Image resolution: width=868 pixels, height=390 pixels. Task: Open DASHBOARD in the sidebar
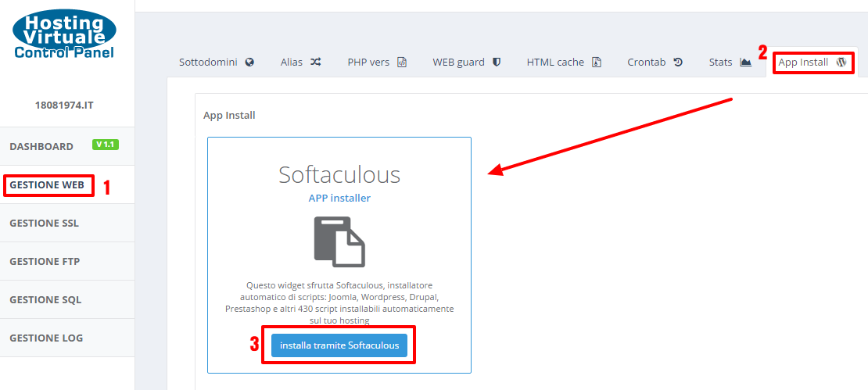click(x=67, y=147)
